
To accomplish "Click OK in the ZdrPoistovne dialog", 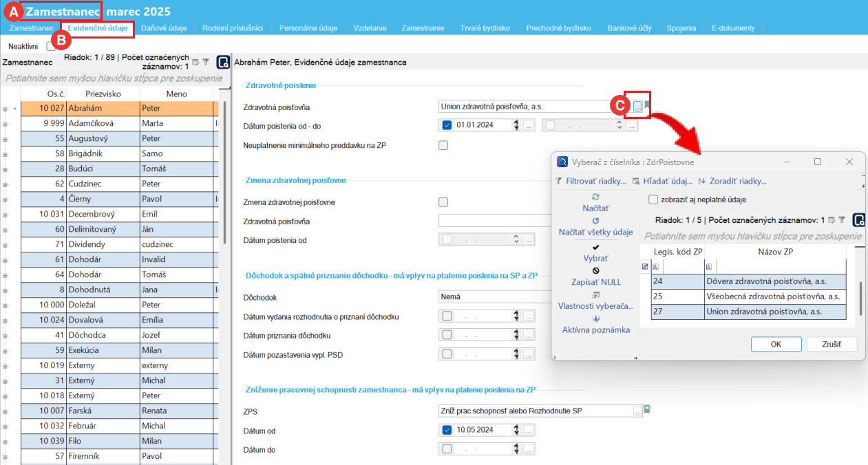I will tap(776, 344).
